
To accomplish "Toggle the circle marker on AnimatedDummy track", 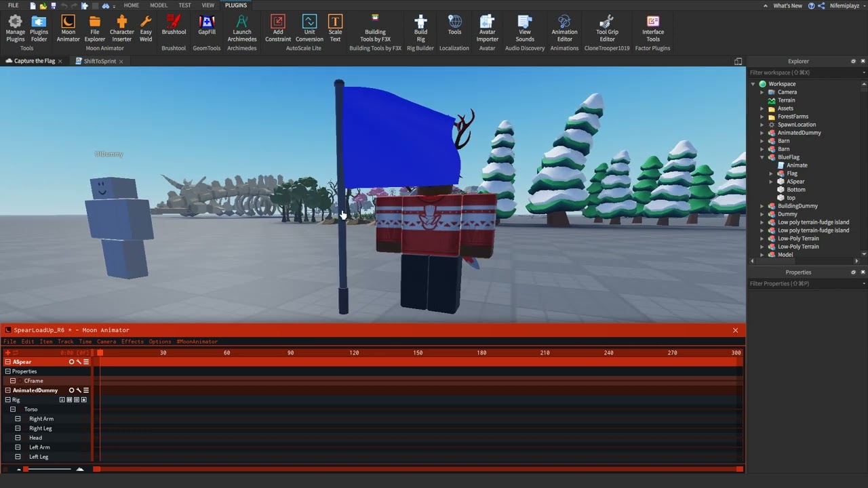I will [71, 390].
